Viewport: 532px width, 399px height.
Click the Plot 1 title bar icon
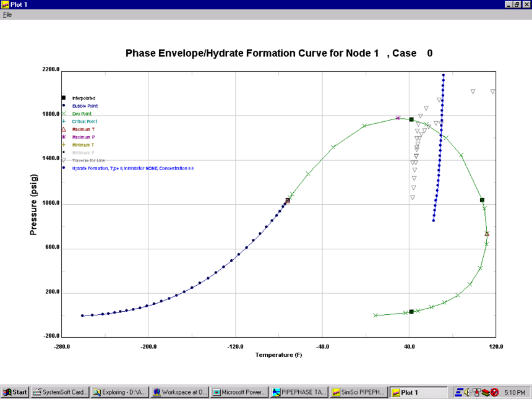(x=5, y=4)
